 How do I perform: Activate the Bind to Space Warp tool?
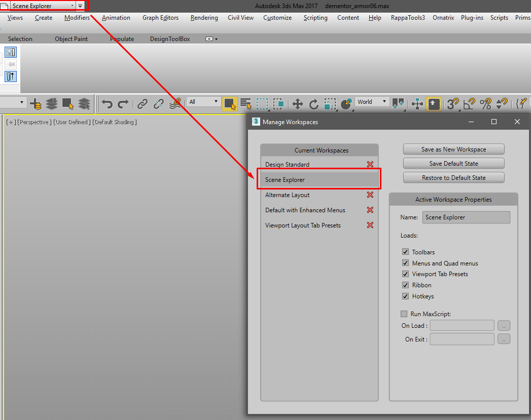tap(175, 104)
